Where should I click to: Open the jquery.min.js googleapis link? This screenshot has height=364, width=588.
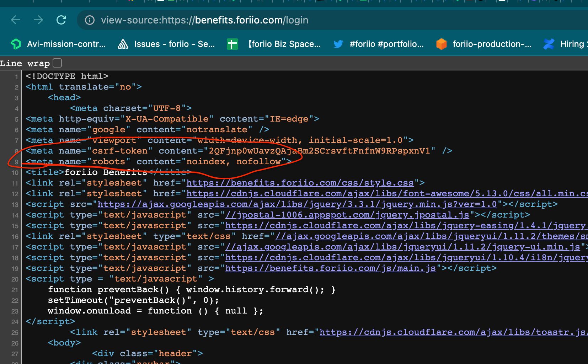(297, 204)
